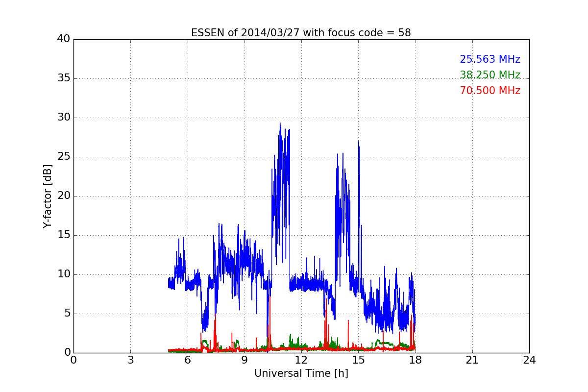Click the x-axis tick label 18

(x=416, y=360)
